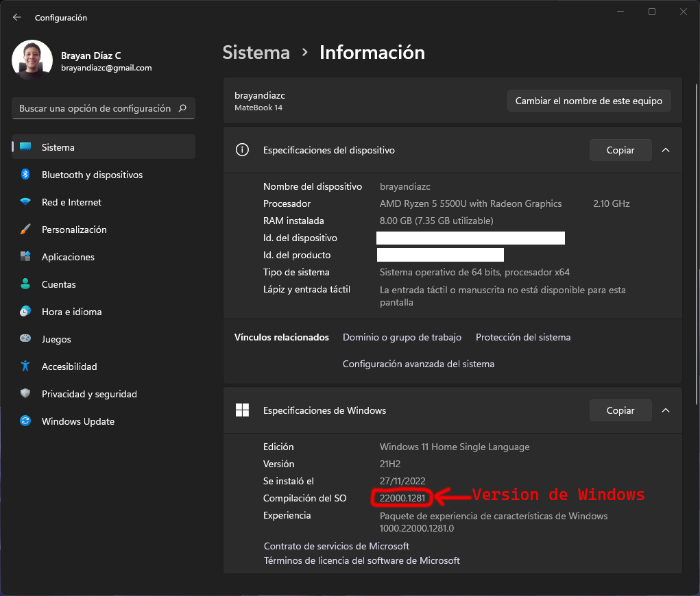
Task: Open Dominio o grupo de trabajo link
Action: pyautogui.click(x=402, y=337)
